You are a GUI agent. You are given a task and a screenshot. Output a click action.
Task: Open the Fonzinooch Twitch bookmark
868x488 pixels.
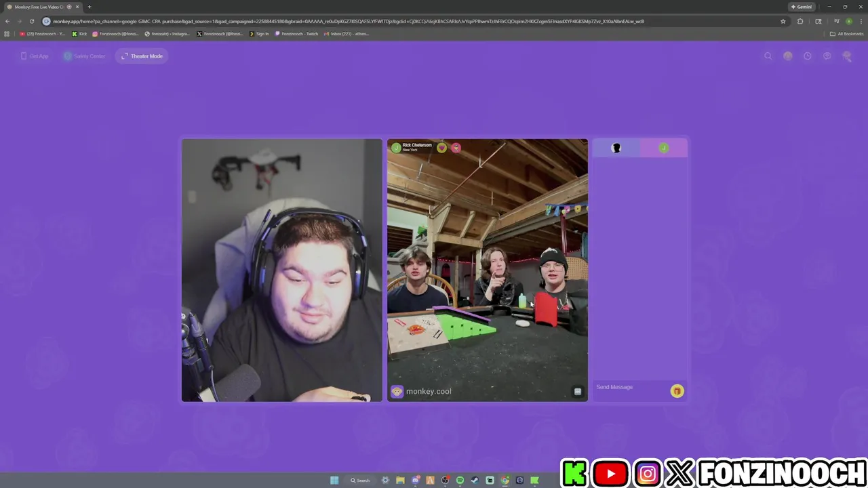coord(296,34)
